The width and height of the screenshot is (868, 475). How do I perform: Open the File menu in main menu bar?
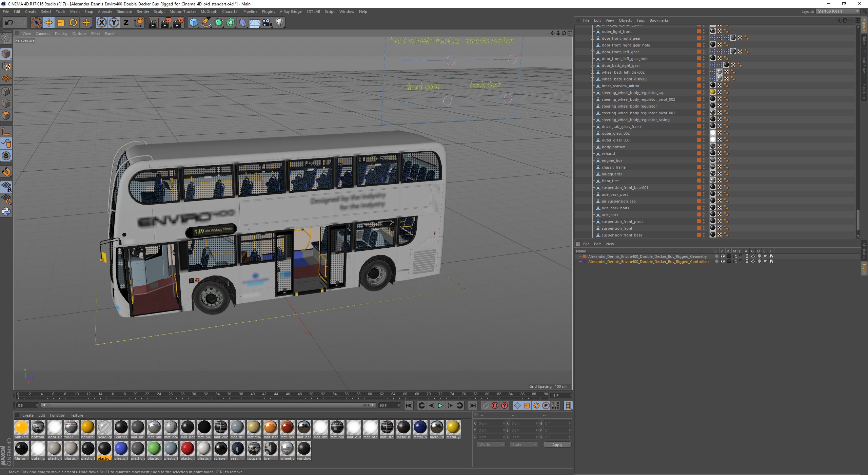pos(6,12)
